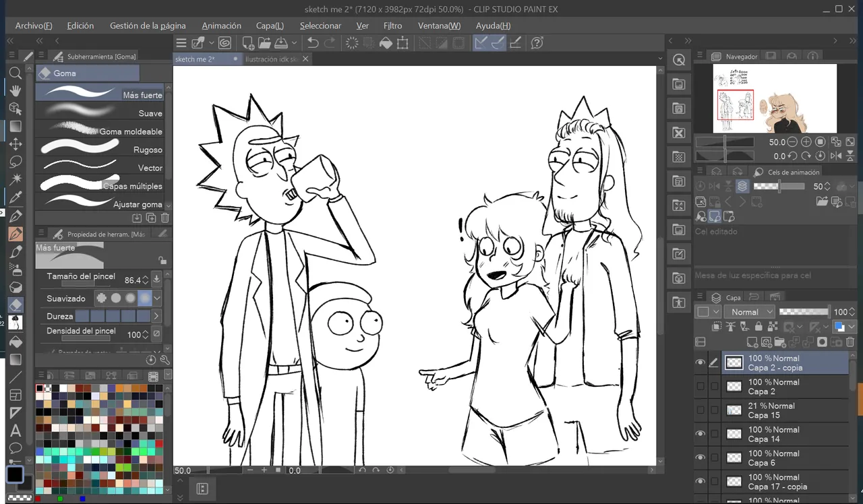Select the Ajustar goma sub tool
The height and width of the screenshot is (504, 863).
pyautogui.click(x=100, y=203)
